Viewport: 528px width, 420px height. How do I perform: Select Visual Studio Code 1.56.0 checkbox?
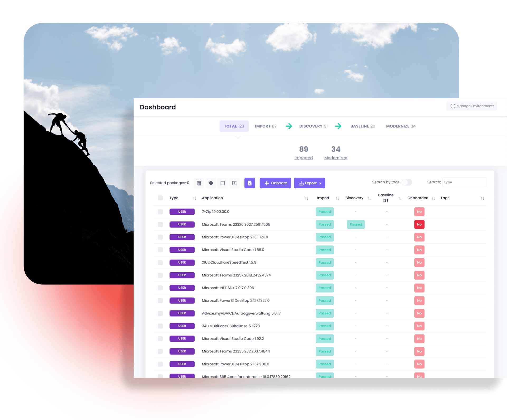160,250
